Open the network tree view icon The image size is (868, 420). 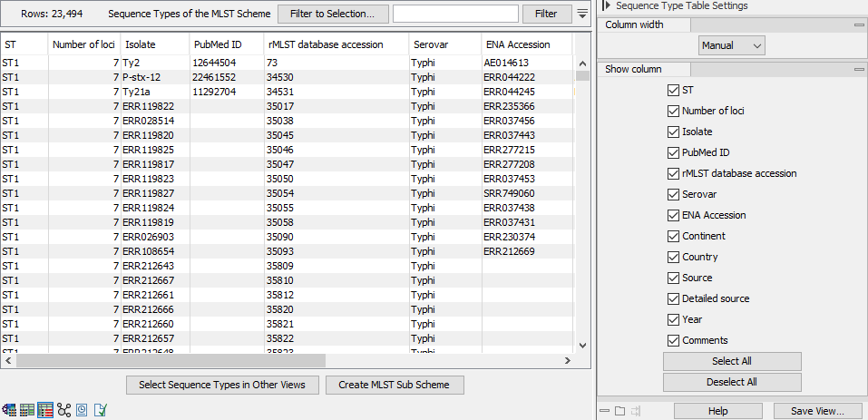(63, 410)
